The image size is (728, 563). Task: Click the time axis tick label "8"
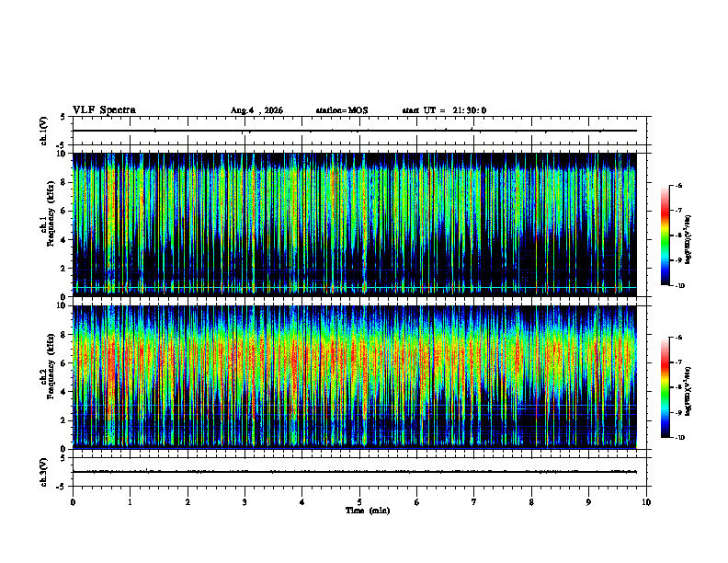[531, 502]
